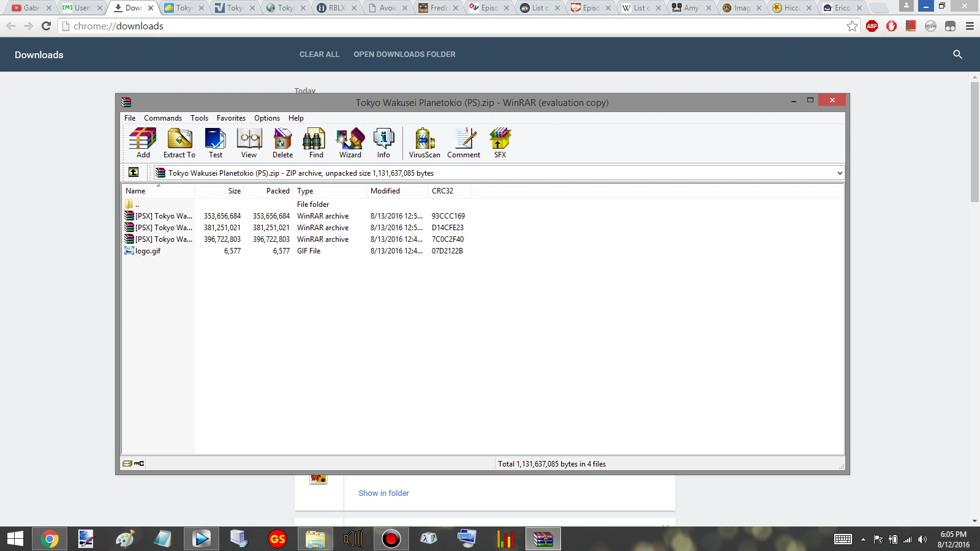Switch to the Hicc tab
This screenshot has height=551, width=980.
click(792, 8)
